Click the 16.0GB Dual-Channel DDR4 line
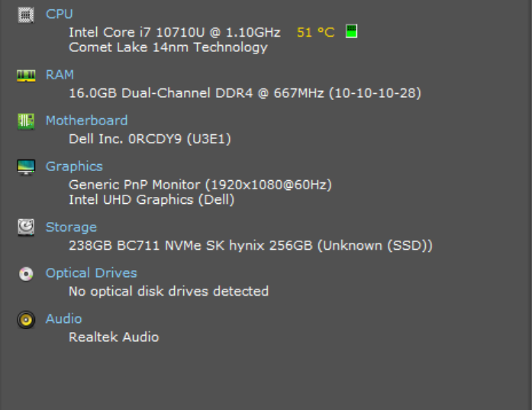 point(244,93)
